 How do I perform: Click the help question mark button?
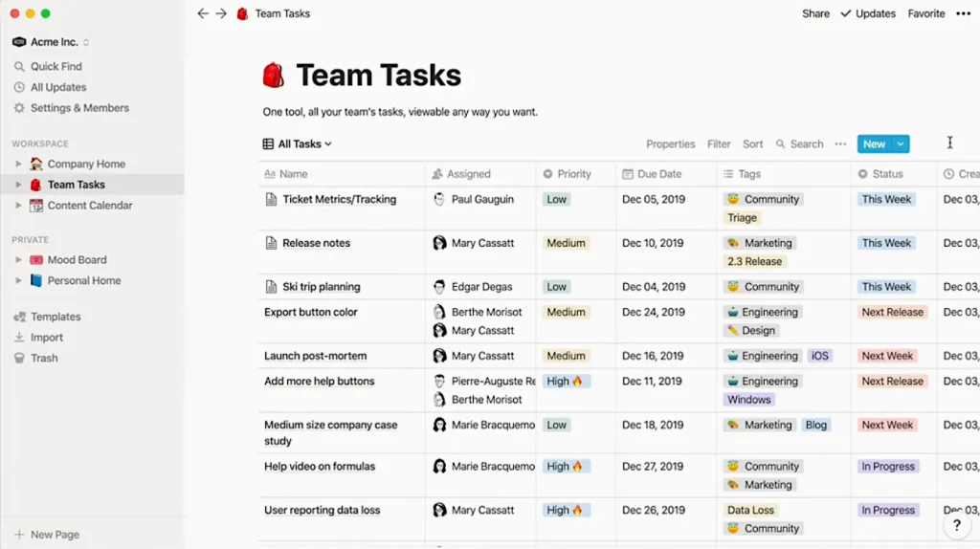[956, 526]
